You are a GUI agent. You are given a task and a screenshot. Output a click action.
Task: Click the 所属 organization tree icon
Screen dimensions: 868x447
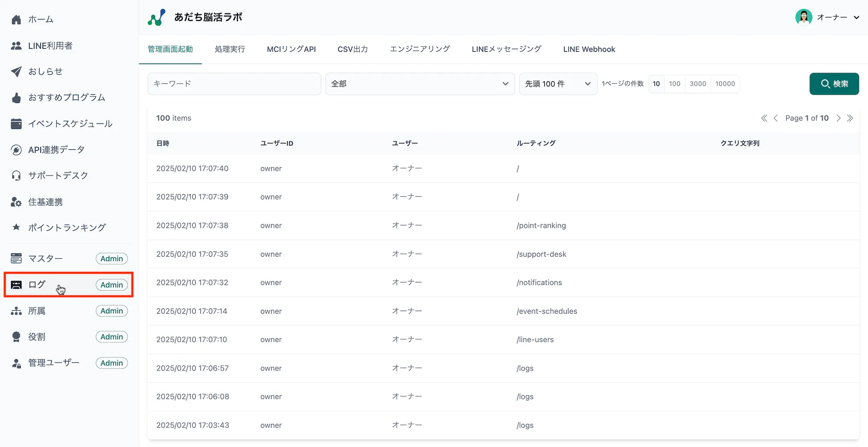(16, 311)
